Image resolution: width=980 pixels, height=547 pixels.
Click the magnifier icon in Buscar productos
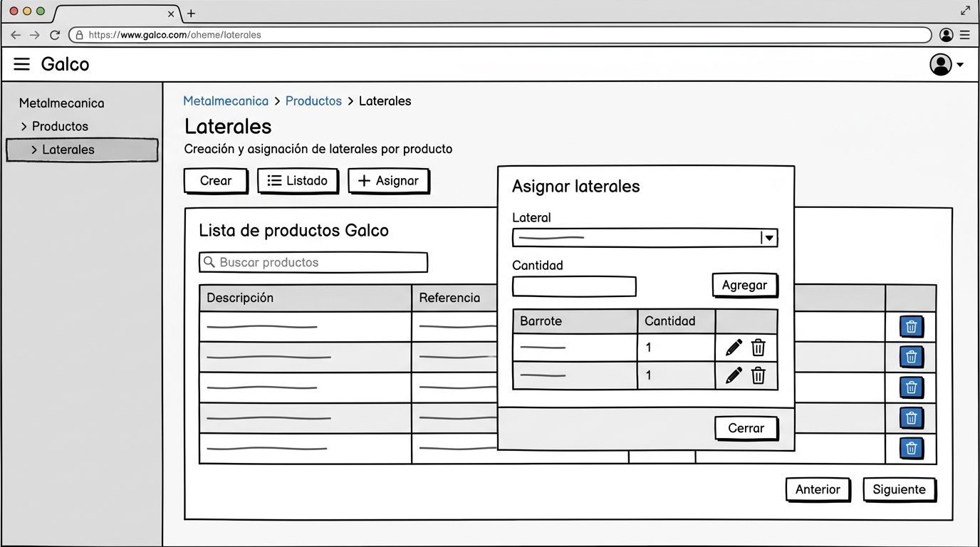pos(209,262)
